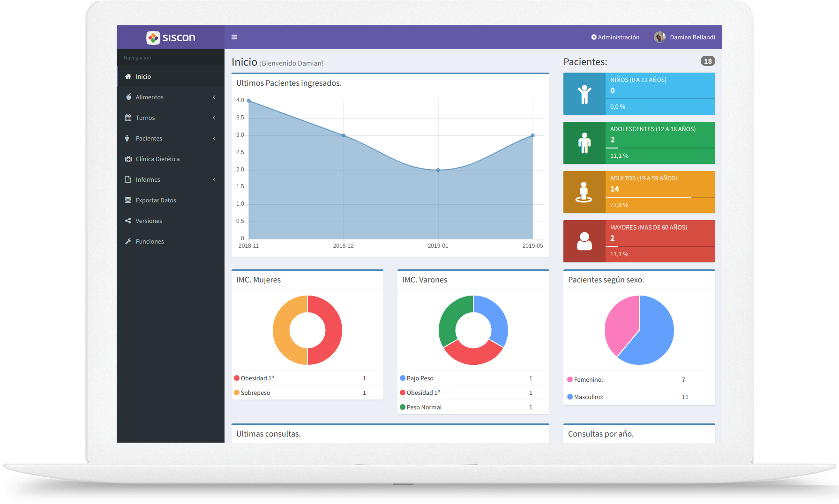The image size is (839, 504).
Task: Toggle the hamburger sidebar menu
Action: [234, 37]
